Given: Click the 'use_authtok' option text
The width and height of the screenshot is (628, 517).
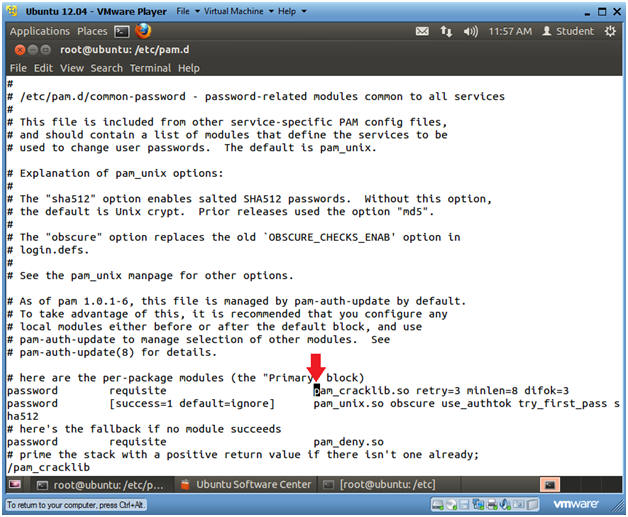Looking at the screenshot, I should click(476, 403).
